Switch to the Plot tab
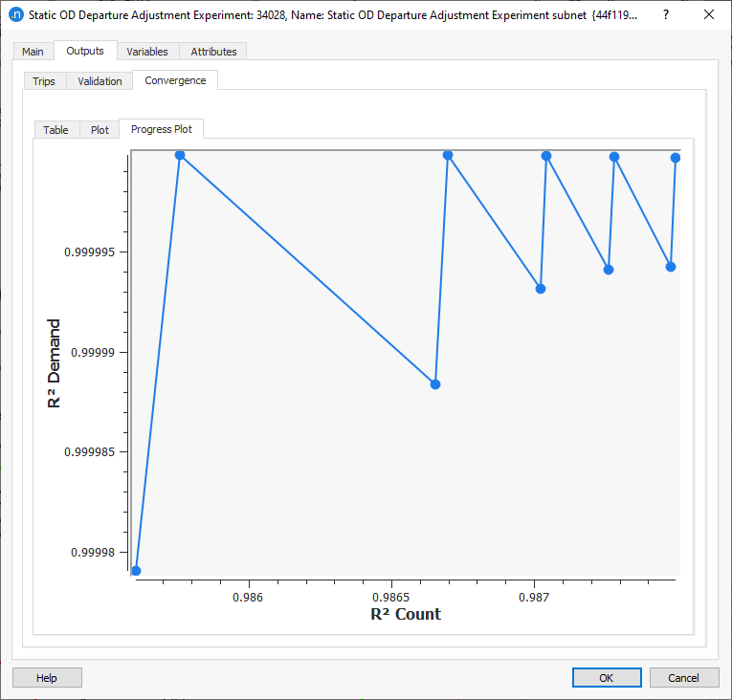 (x=100, y=130)
